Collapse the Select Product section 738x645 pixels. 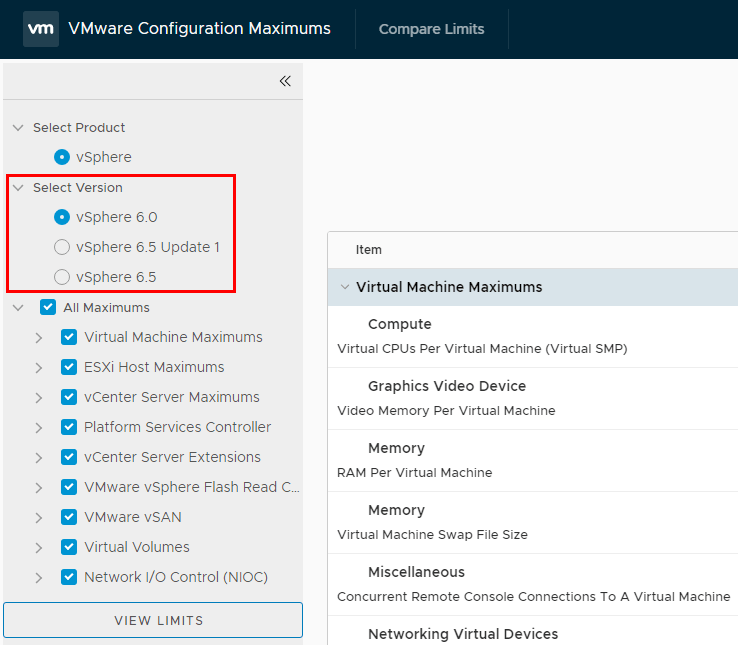tap(18, 128)
